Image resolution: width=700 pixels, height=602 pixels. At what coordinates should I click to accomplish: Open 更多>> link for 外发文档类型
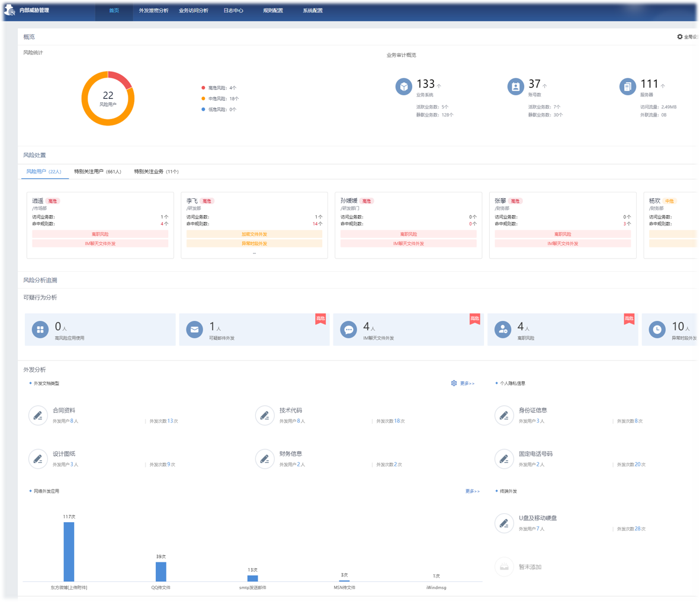pyautogui.click(x=467, y=384)
